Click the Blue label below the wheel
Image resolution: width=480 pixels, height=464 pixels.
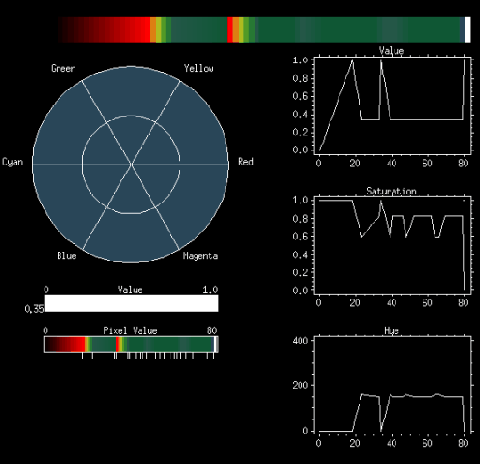(67, 256)
